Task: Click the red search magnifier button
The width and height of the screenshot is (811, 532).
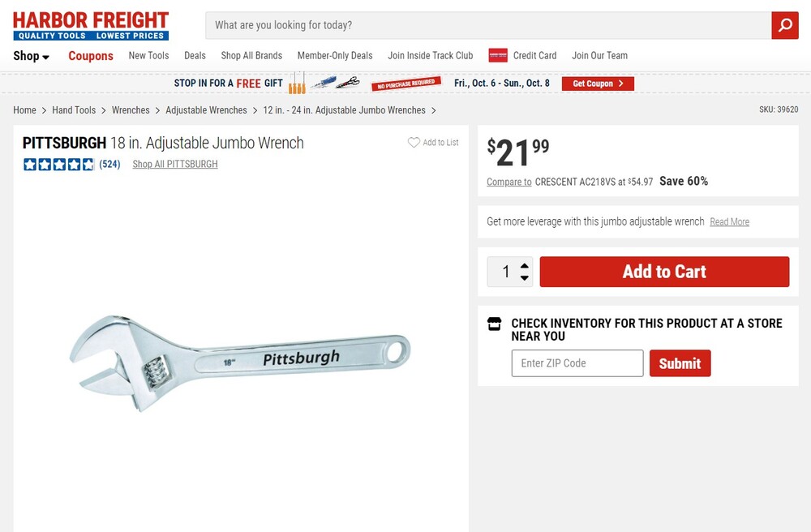Action: (x=784, y=25)
